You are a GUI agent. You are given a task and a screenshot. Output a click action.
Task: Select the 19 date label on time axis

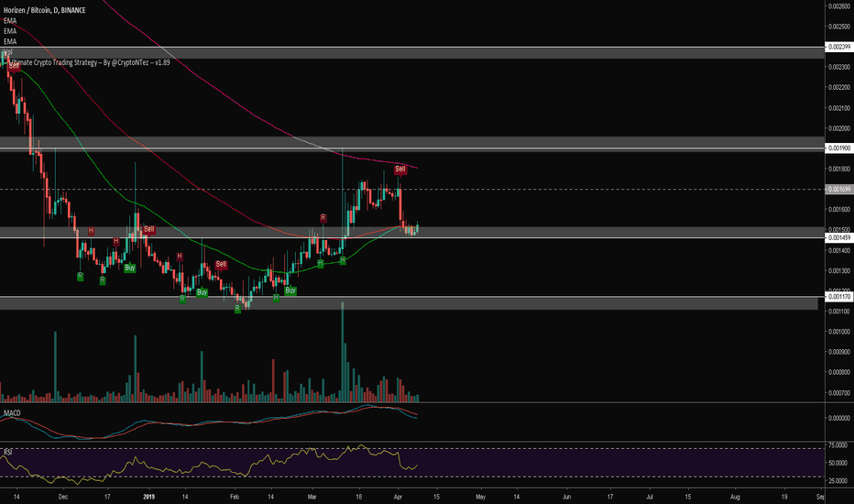point(784,497)
